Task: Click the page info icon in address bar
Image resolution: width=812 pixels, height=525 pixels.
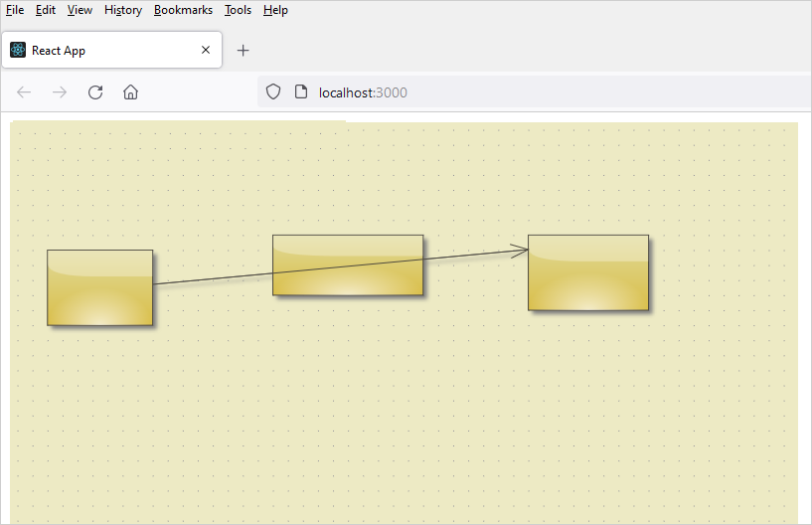Action: 301,92
